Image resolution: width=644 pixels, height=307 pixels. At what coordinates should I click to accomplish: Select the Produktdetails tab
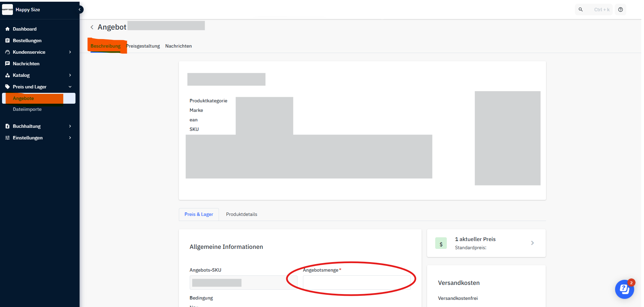coord(241,214)
